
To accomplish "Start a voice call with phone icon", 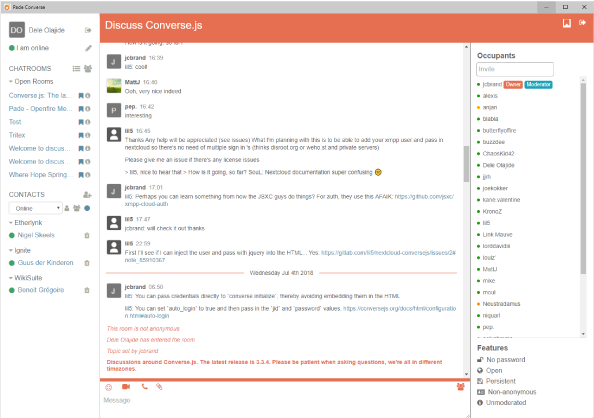I will (144, 387).
